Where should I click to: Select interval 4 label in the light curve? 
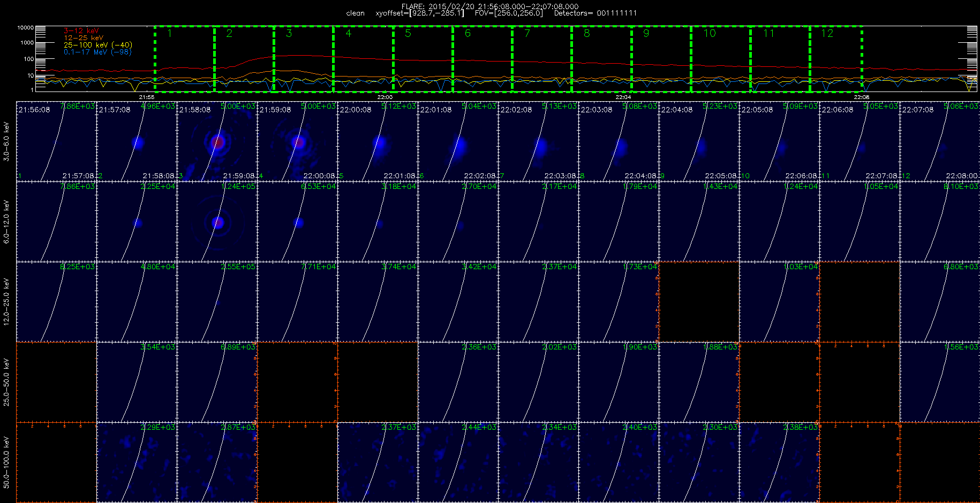pyautogui.click(x=349, y=33)
